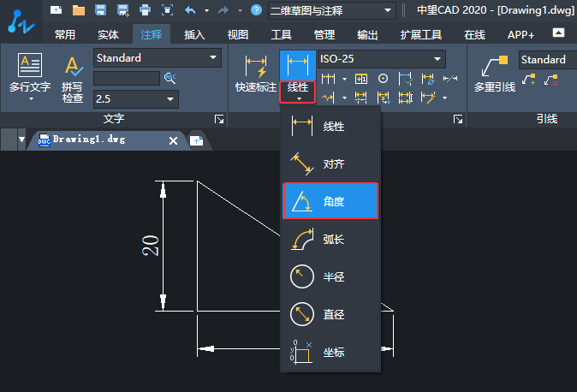Insert multiline text (多行文字)
Viewport: 577px width, 392px height.
click(x=30, y=73)
